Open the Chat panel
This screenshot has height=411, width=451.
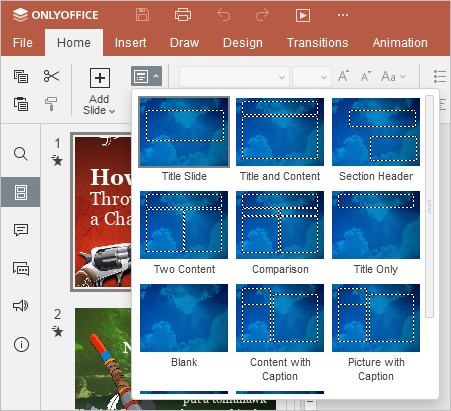21,268
